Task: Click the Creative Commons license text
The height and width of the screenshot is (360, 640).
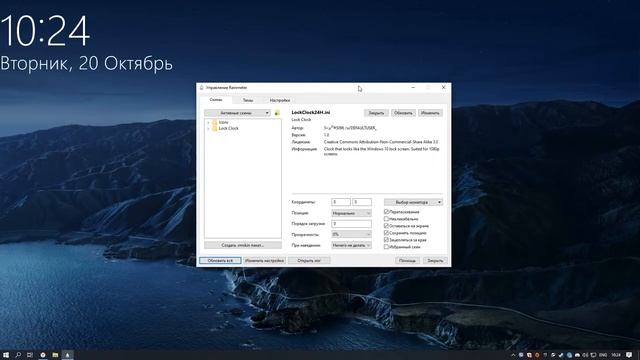Action: coord(381,142)
